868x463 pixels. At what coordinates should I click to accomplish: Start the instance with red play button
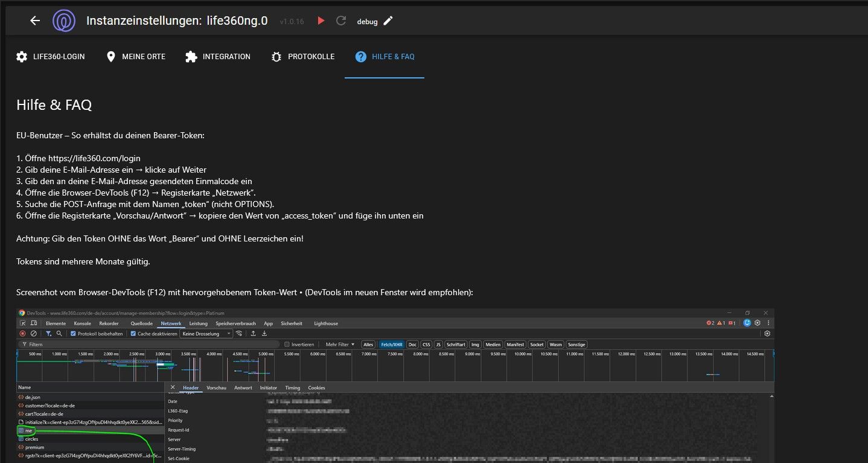tap(321, 21)
